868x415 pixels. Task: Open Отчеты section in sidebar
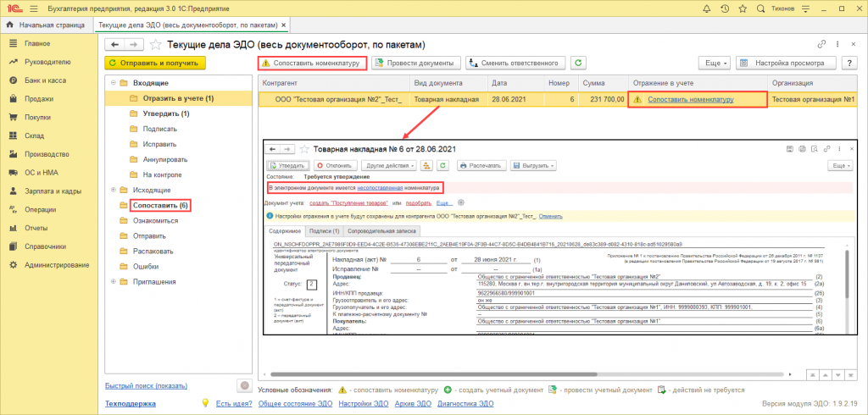point(36,228)
